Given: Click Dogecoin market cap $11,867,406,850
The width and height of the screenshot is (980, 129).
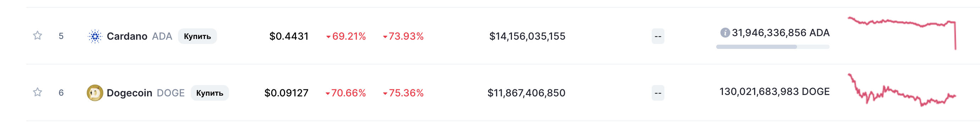Looking at the screenshot, I should pos(527,93).
